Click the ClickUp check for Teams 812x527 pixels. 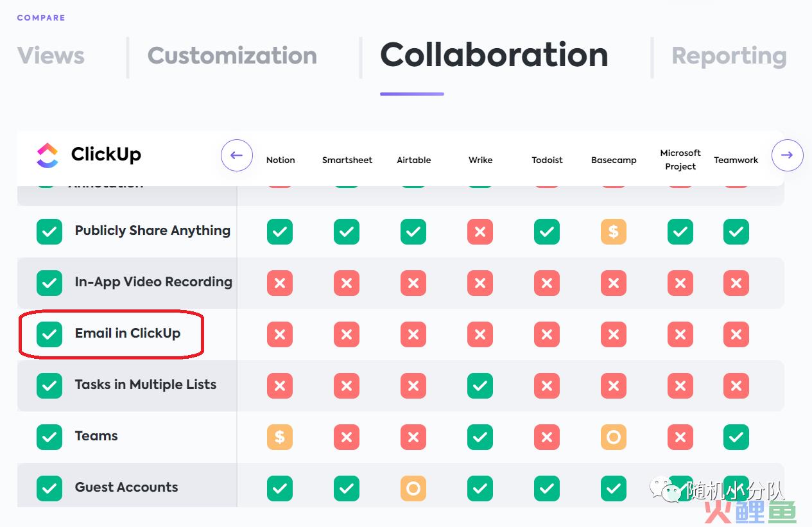pyautogui.click(x=49, y=437)
